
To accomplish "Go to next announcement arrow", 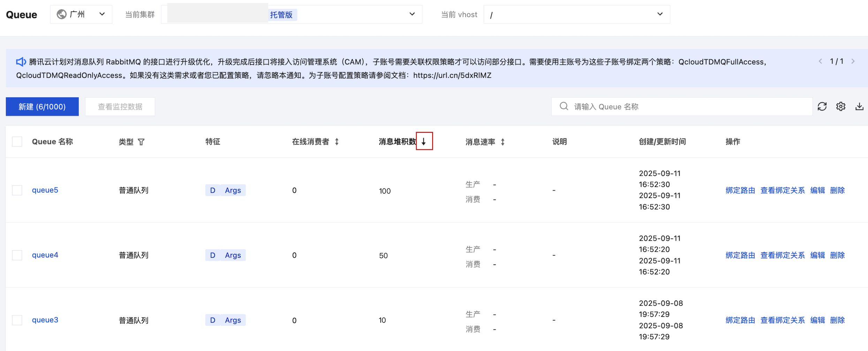I will [x=853, y=62].
